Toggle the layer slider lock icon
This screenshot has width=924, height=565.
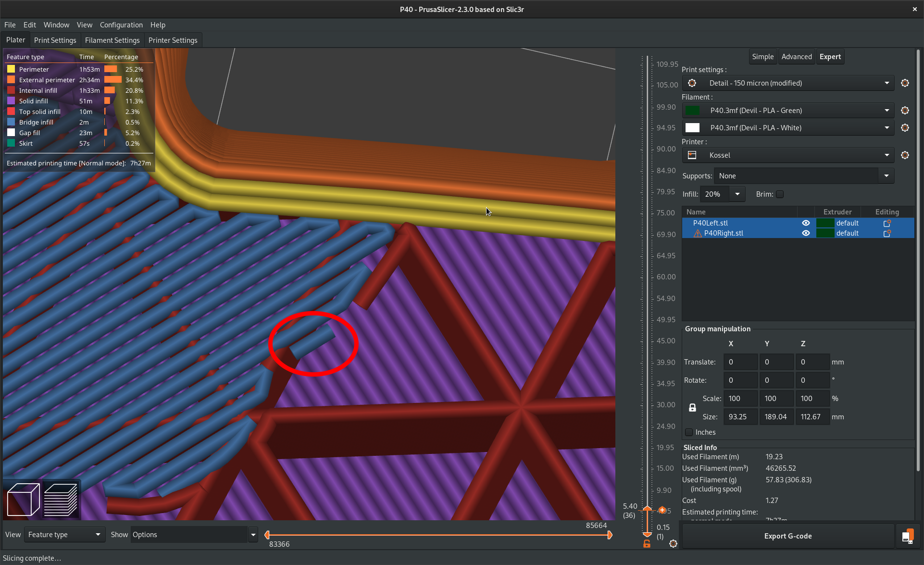[647, 544]
